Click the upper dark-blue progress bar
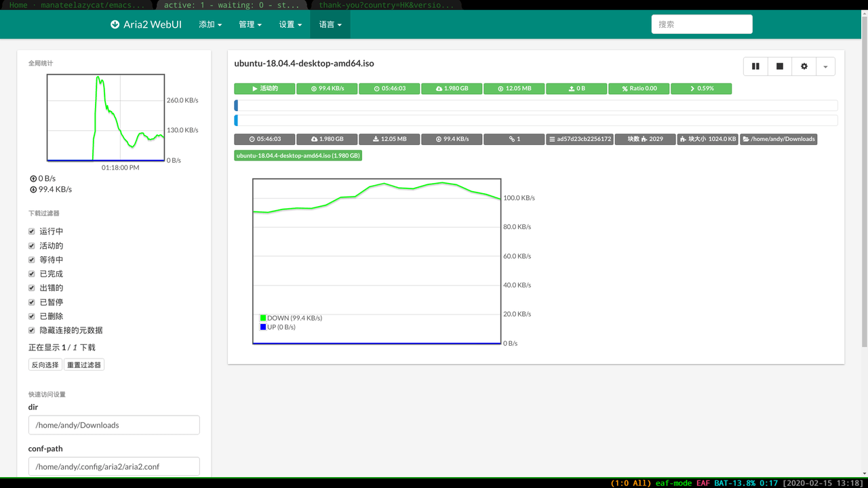Image resolution: width=868 pixels, height=488 pixels. pos(536,106)
